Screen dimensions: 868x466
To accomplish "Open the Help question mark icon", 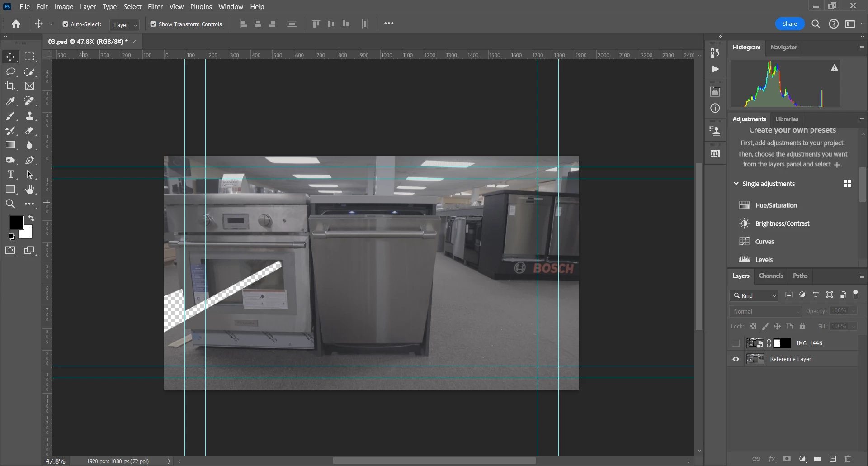I will coord(834,24).
